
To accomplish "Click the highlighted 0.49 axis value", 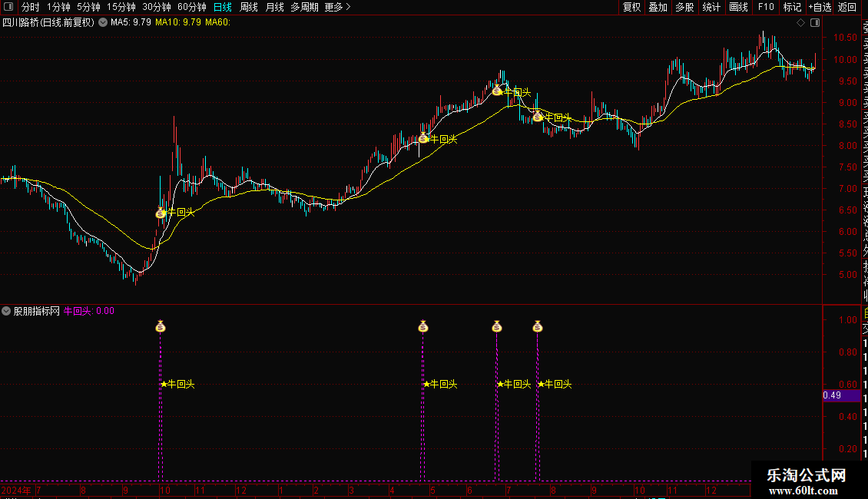I will tap(841, 395).
